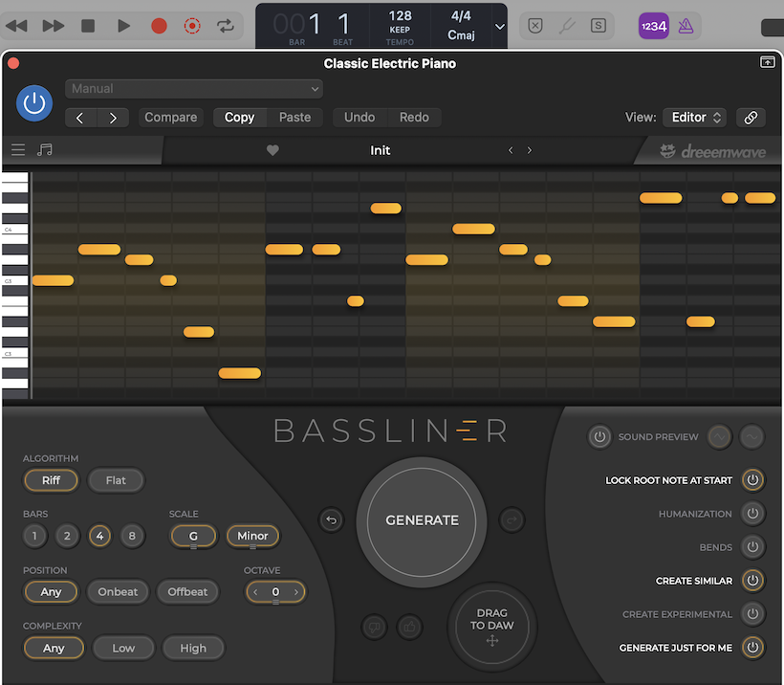Image resolution: width=784 pixels, height=685 pixels.
Task: Set bars to 8
Action: tap(132, 536)
